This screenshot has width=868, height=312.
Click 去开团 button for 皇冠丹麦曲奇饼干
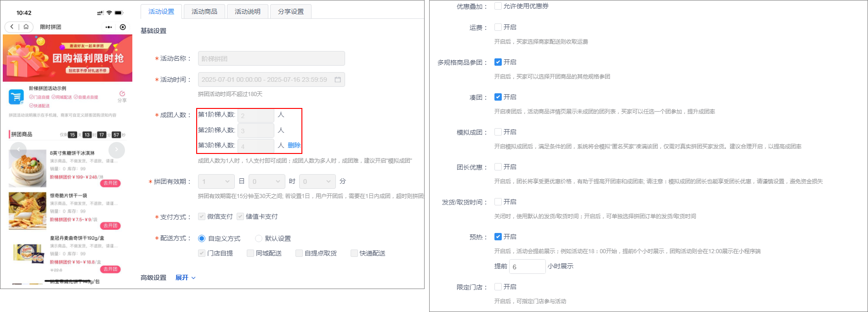click(x=110, y=269)
